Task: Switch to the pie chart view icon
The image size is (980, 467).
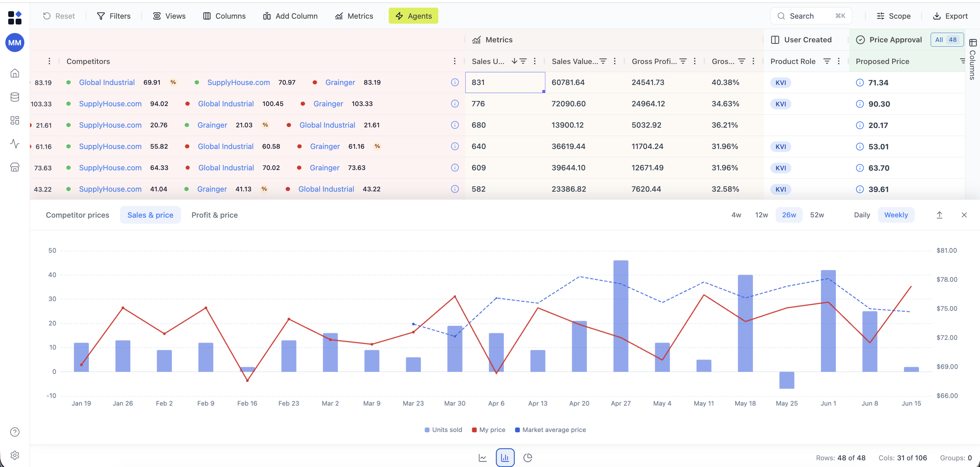Action: [528, 457]
